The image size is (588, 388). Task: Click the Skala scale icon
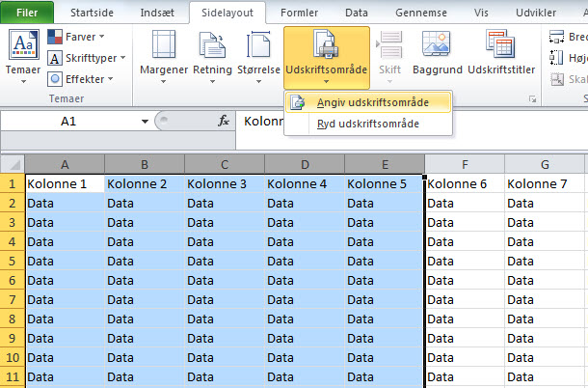[557, 79]
